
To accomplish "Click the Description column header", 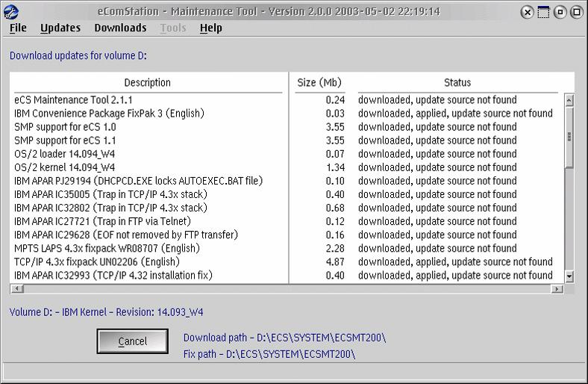I will pyautogui.click(x=148, y=83).
